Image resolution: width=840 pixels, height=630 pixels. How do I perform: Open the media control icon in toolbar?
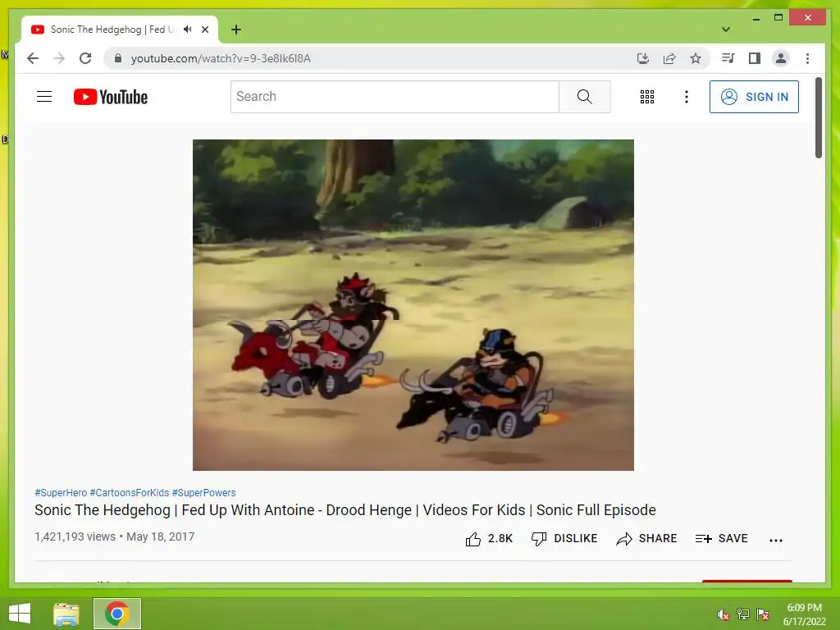(x=728, y=58)
